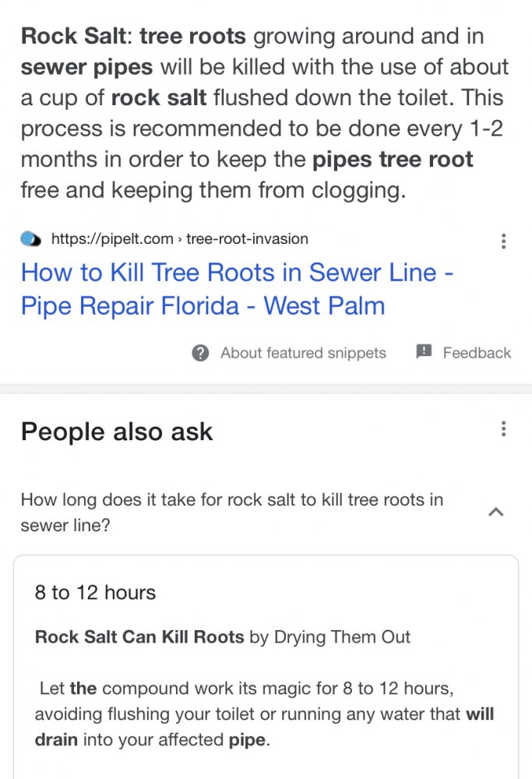Click the https://pipelt.com URL text
Image resolution: width=532 pixels, height=779 pixels.
point(111,239)
